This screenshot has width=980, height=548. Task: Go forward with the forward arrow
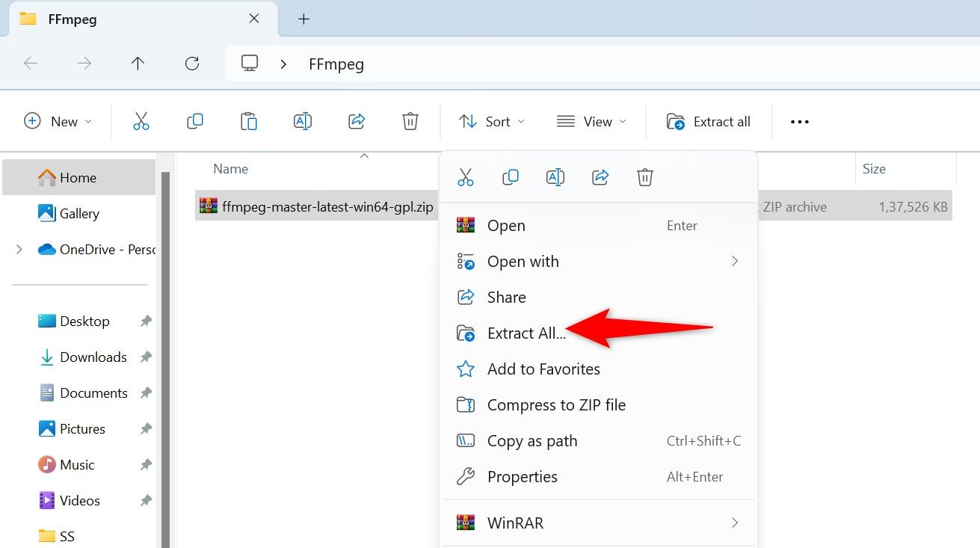(84, 64)
